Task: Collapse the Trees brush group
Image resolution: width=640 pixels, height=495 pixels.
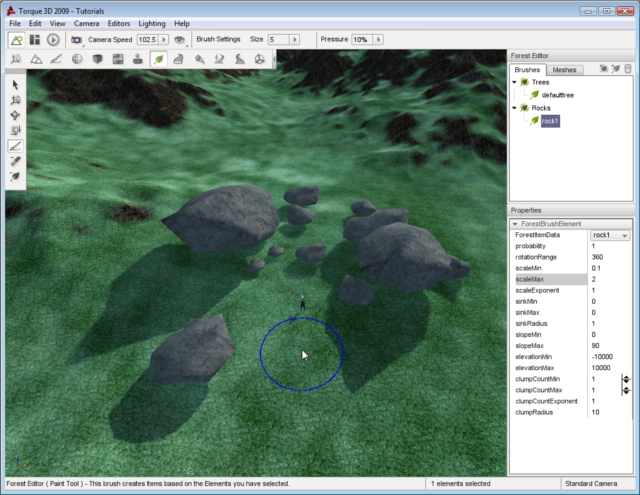Action: (514, 82)
